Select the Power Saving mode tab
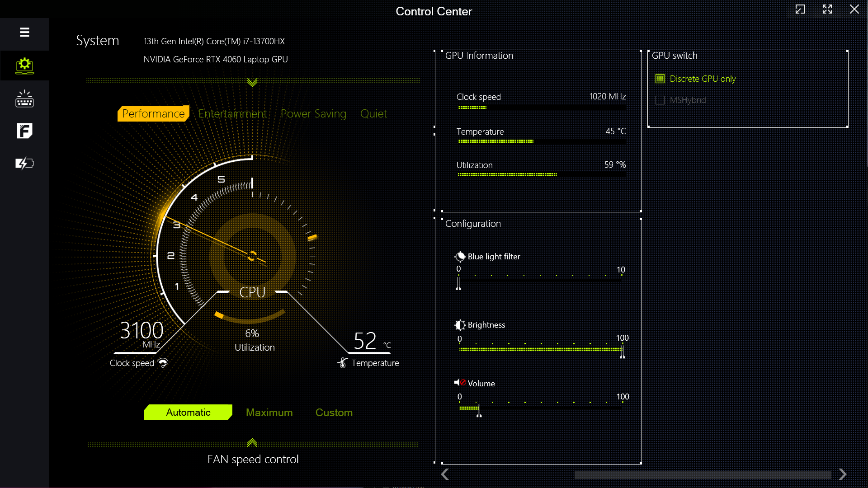 click(x=313, y=113)
